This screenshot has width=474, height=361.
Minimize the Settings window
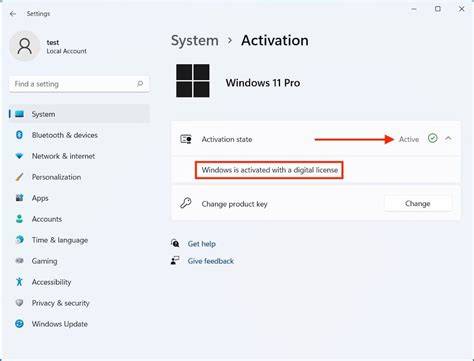pos(414,9)
